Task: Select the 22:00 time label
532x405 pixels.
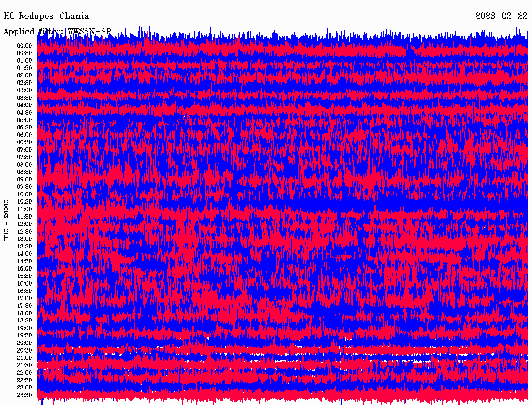Action: pyautogui.click(x=24, y=373)
